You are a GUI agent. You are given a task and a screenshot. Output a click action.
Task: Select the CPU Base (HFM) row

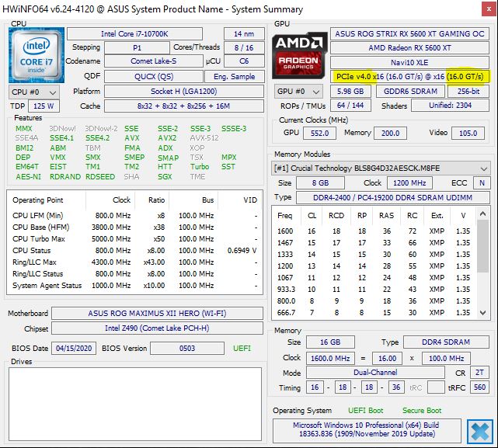134,227
